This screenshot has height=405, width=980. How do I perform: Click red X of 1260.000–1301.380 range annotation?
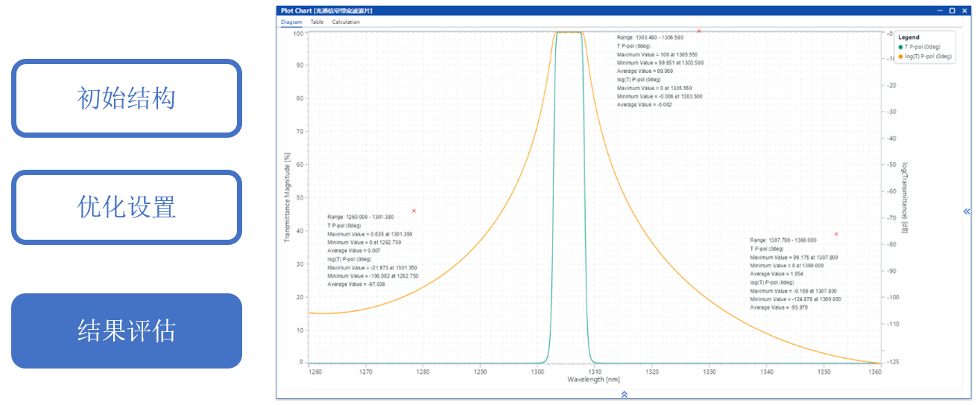point(414,211)
